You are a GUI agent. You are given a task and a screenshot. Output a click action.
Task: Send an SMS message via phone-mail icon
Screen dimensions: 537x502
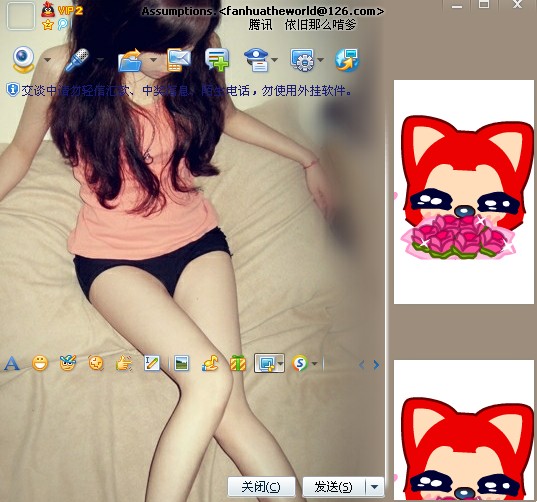[179, 60]
